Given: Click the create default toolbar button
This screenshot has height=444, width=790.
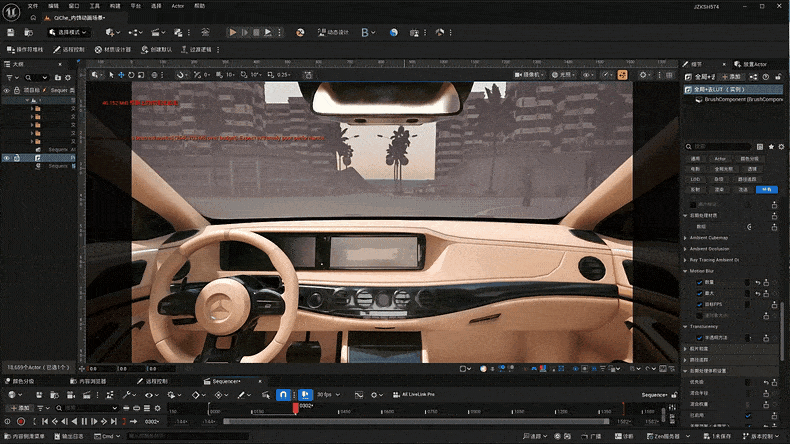Looking at the screenshot, I should [x=157, y=49].
